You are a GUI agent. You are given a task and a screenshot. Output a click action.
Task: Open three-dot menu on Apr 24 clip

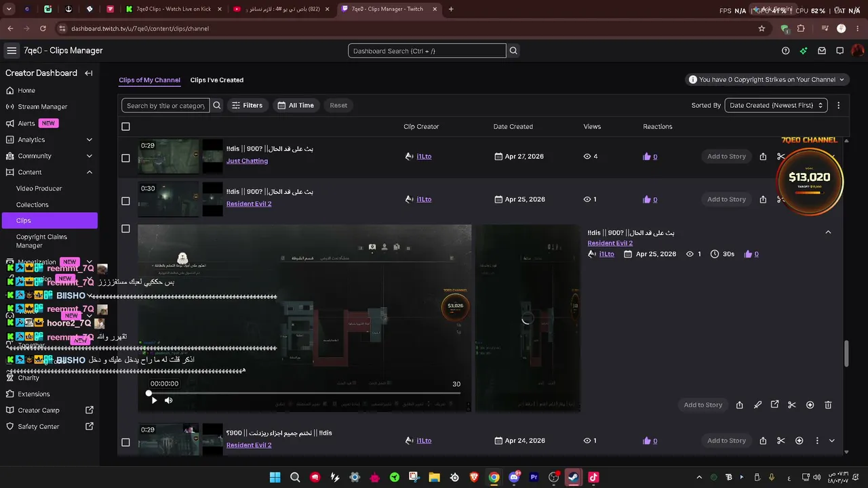pyautogui.click(x=817, y=441)
